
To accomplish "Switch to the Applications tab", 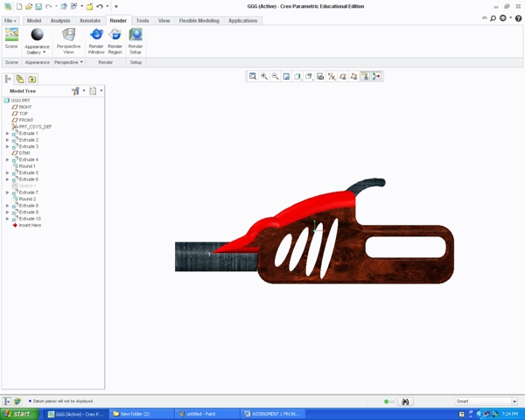I will click(x=242, y=21).
